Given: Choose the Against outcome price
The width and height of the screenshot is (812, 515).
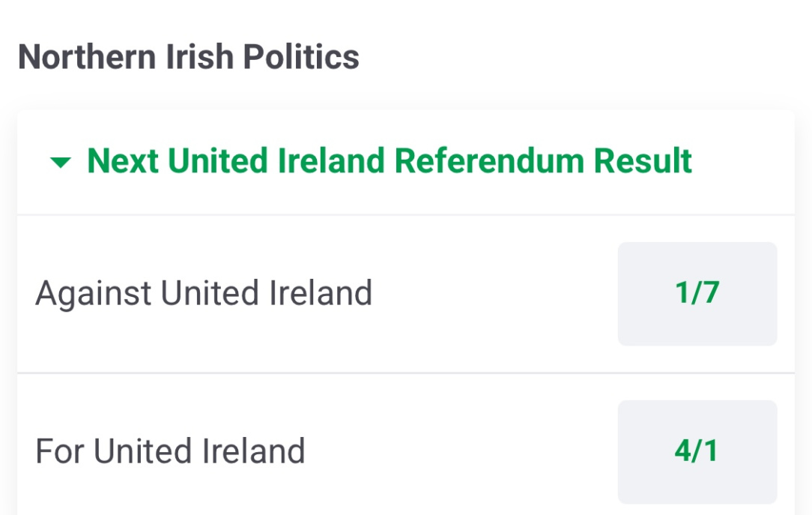Looking at the screenshot, I should (x=697, y=293).
